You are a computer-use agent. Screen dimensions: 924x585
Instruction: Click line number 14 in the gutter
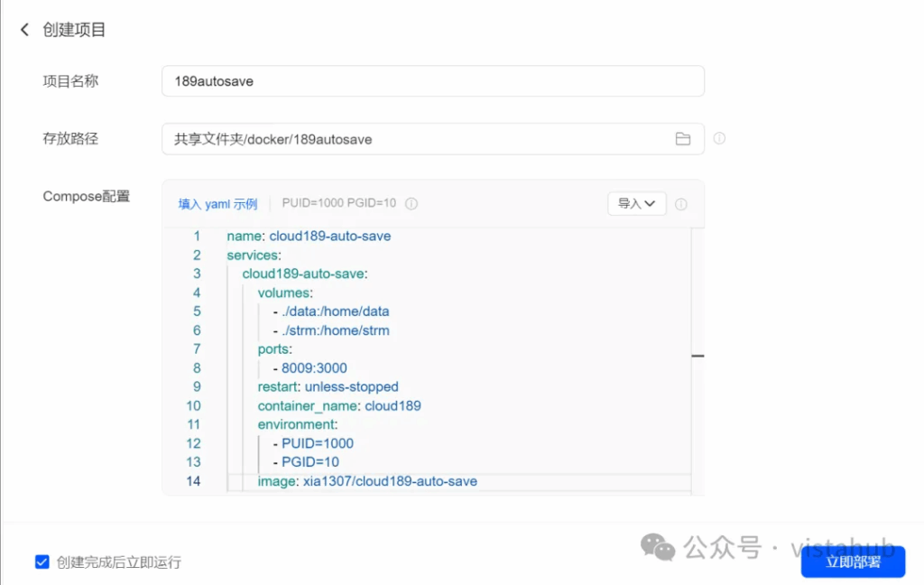point(193,481)
